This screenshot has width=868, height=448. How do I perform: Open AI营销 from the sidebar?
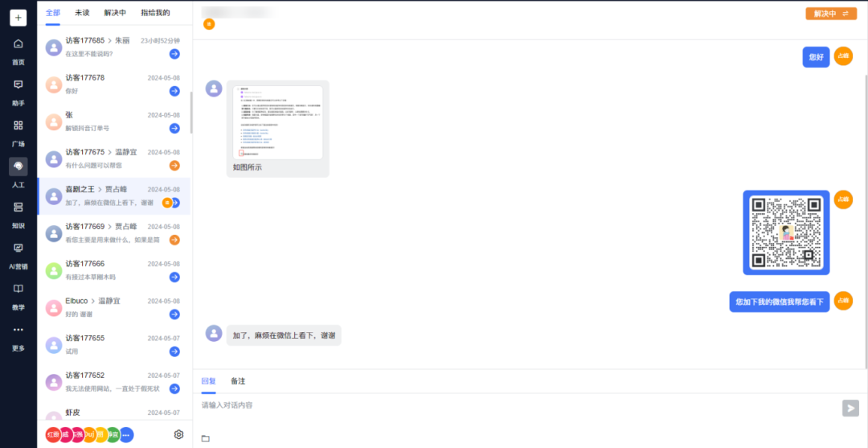point(18,255)
